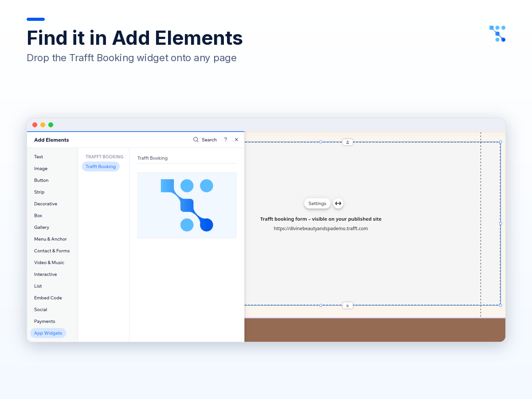The image size is (532, 399).
Task: Click the bottom section download handle icon
Action: point(348,305)
